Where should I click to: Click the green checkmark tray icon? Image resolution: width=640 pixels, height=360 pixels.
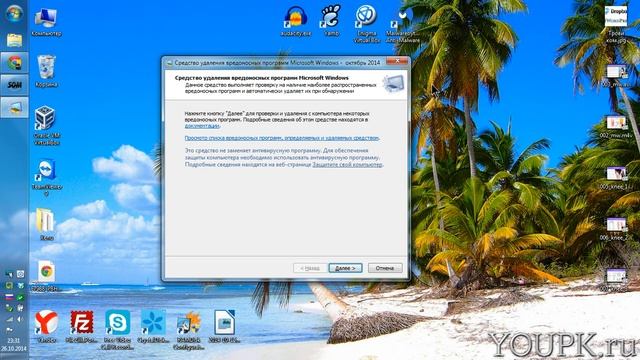point(20,297)
